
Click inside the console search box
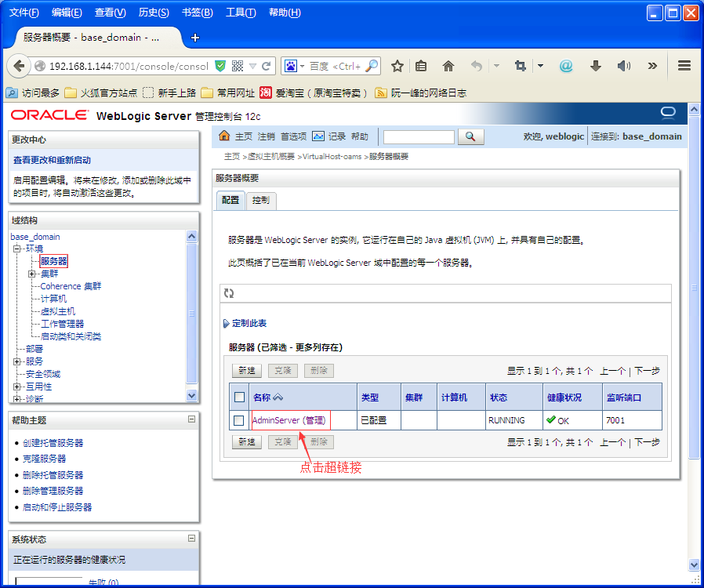coord(420,136)
